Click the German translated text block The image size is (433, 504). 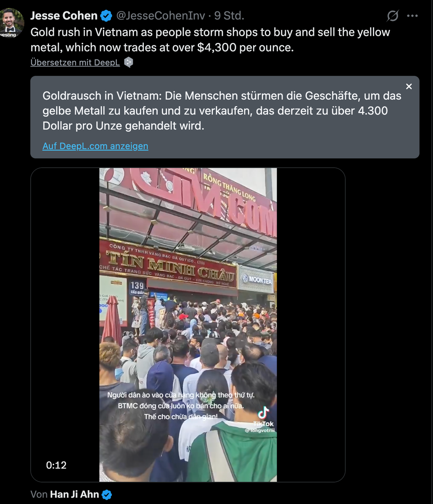pos(222,110)
